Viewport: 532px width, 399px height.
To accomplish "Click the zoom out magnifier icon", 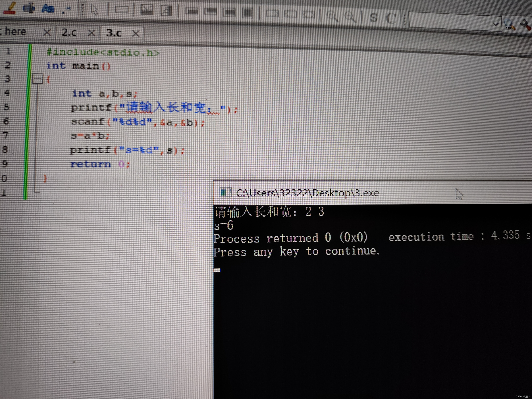I will click(x=350, y=17).
